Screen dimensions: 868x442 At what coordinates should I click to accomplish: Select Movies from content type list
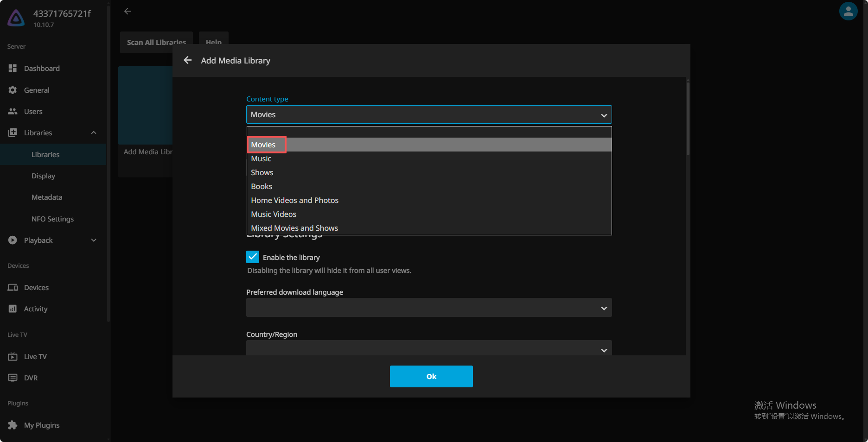[x=429, y=145]
